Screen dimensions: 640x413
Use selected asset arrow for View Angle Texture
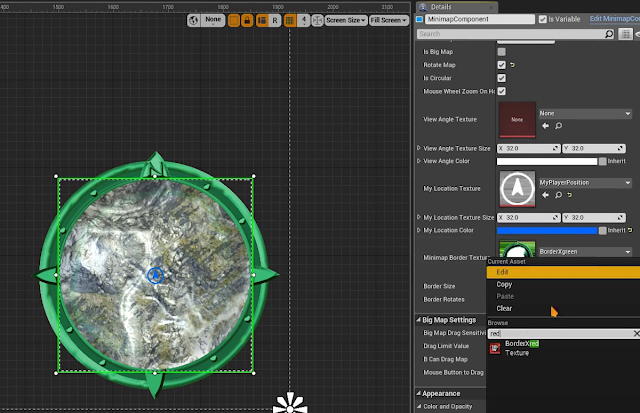tap(545, 126)
